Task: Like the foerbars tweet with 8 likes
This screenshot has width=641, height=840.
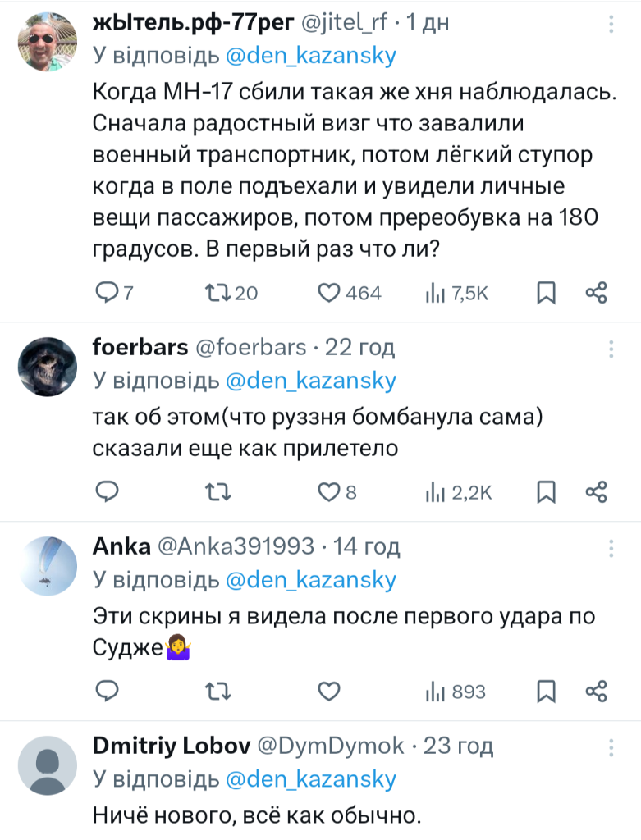Action: 329,492
